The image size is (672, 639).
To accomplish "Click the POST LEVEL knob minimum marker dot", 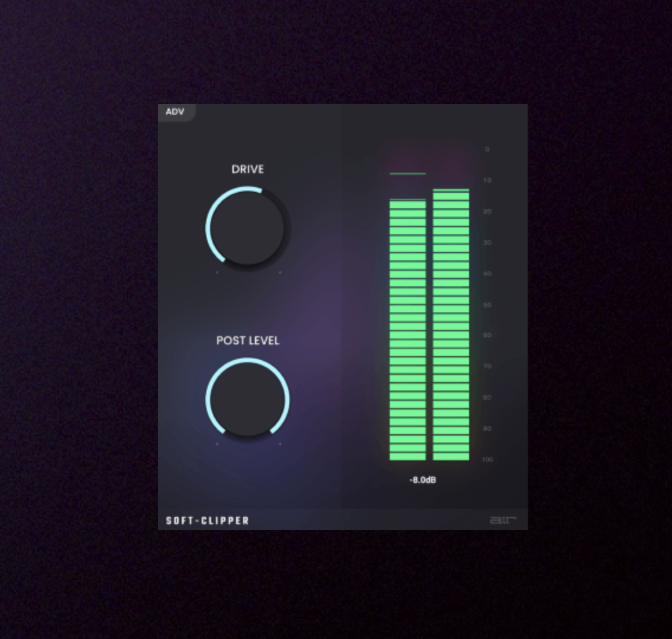I will [217, 444].
